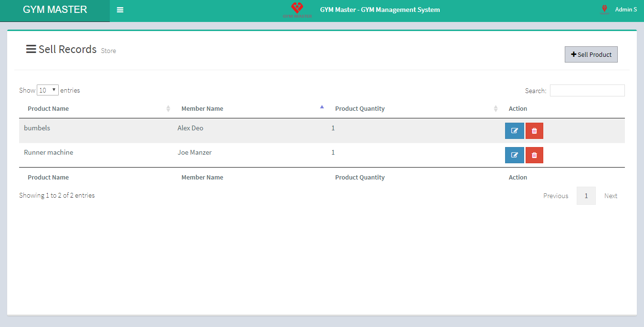Sort table by Product Quantity column
The image size is (644, 327).
[411, 109]
